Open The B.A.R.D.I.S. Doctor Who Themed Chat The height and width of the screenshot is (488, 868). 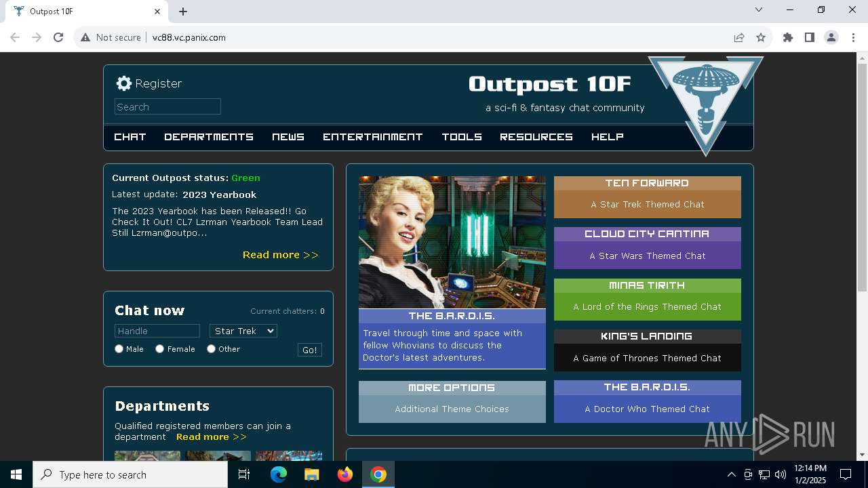click(x=648, y=402)
